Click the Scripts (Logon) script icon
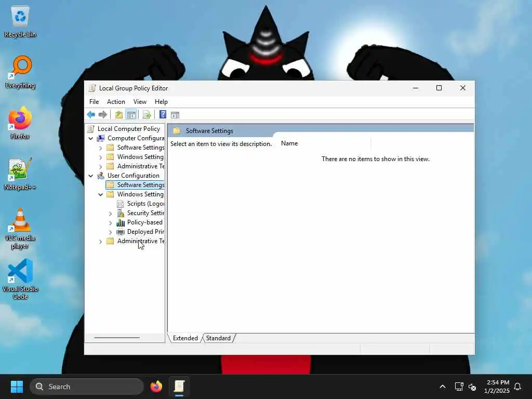 120,204
